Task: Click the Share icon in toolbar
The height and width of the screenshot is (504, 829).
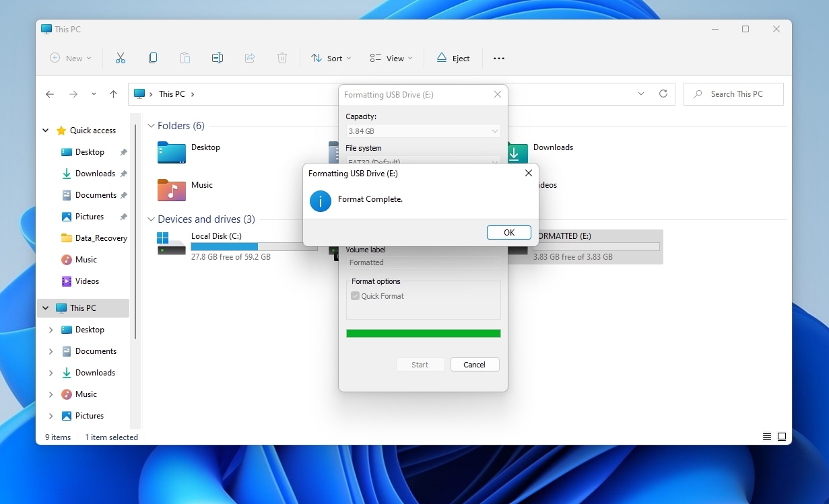Action: click(x=250, y=59)
